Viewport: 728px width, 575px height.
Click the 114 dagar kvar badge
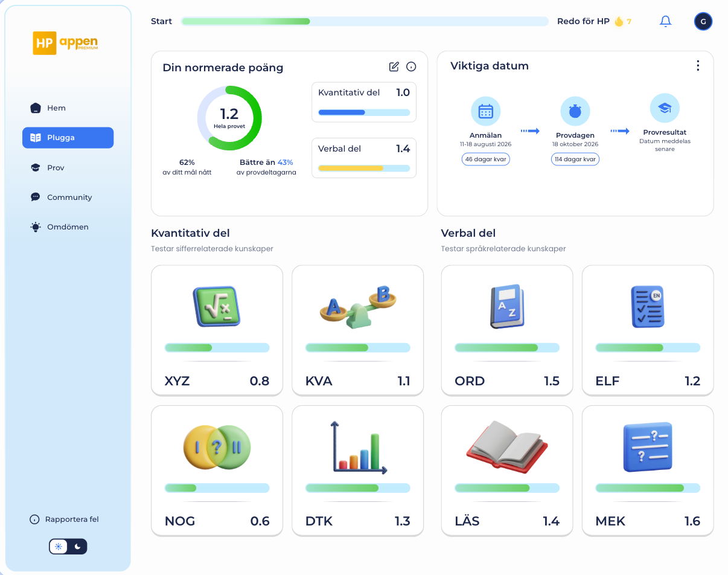pos(575,159)
